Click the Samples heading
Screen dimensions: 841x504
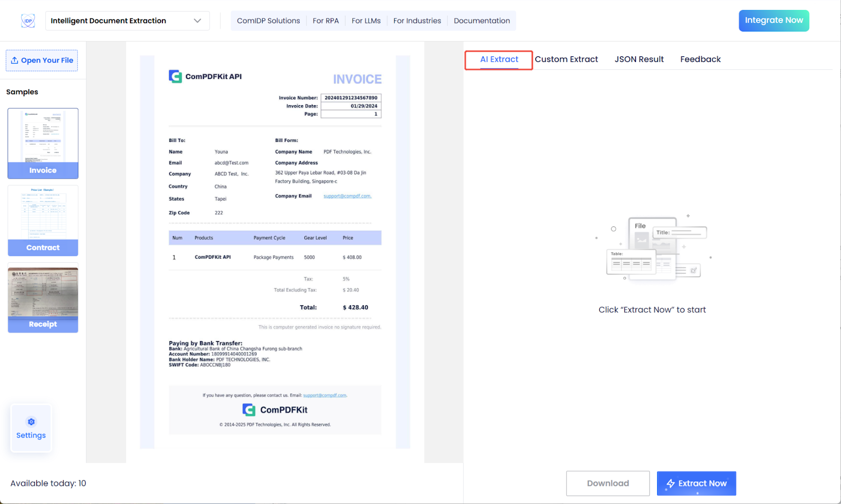click(x=22, y=92)
